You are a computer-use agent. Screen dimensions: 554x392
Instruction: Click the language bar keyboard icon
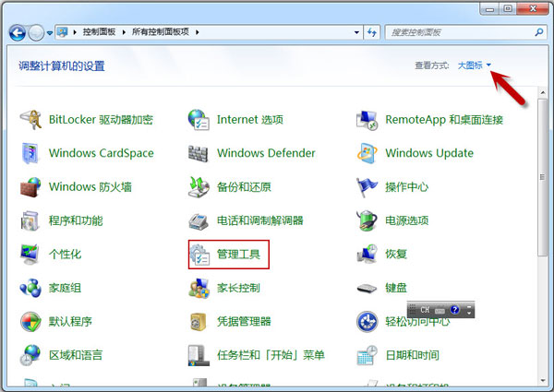[440, 311]
